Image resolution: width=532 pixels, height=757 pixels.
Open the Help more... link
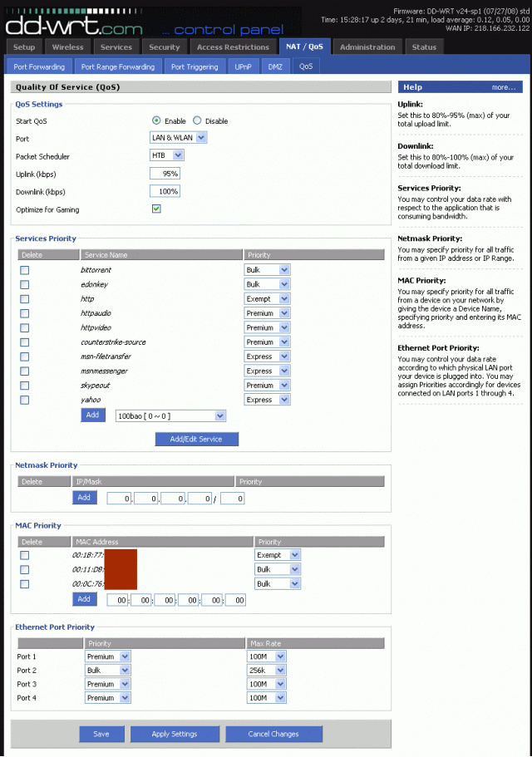point(504,87)
